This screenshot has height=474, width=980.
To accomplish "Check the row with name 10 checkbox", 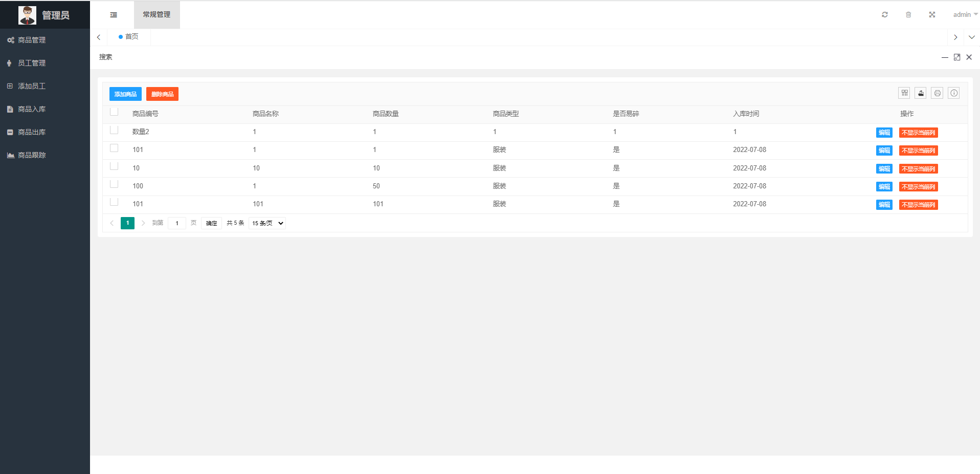I will [114, 166].
